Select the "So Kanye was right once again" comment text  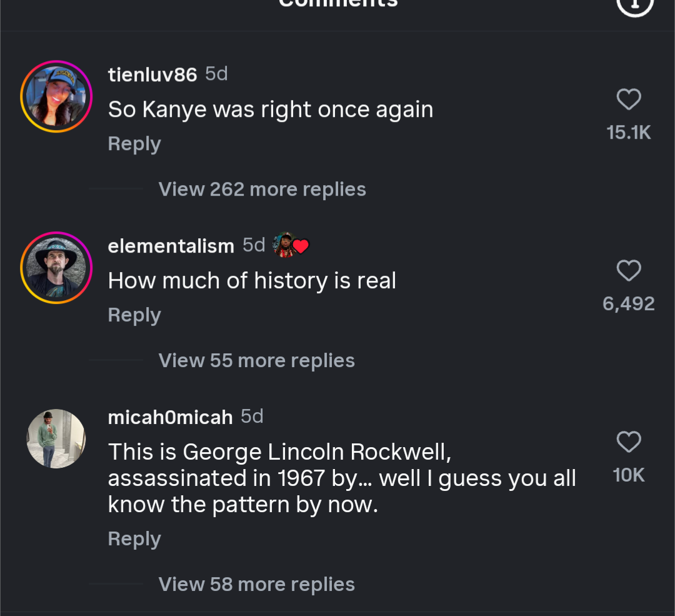click(x=271, y=109)
